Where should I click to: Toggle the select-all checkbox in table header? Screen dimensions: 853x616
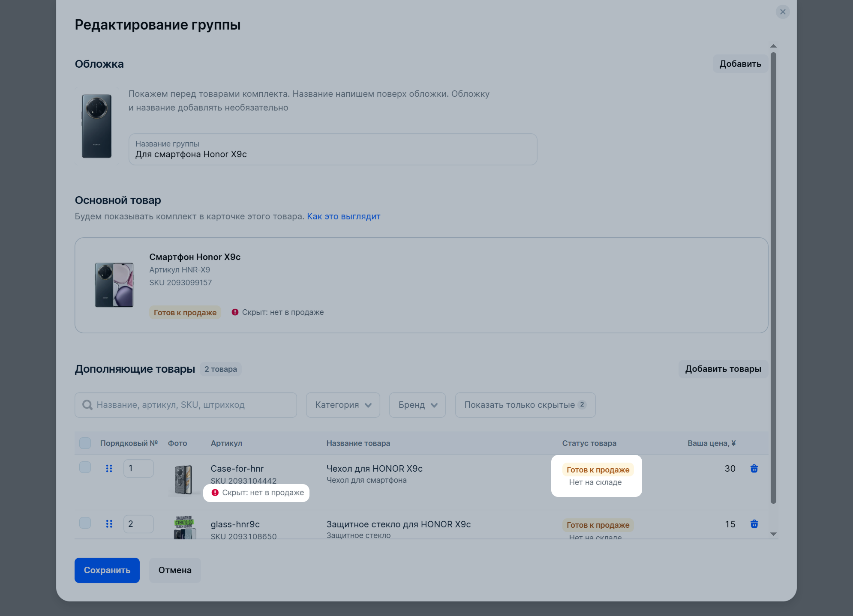(x=85, y=443)
